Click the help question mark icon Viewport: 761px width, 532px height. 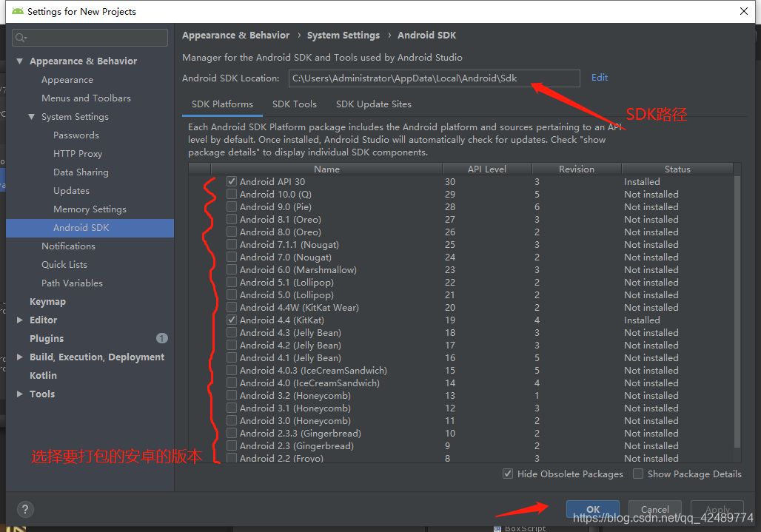[25, 509]
